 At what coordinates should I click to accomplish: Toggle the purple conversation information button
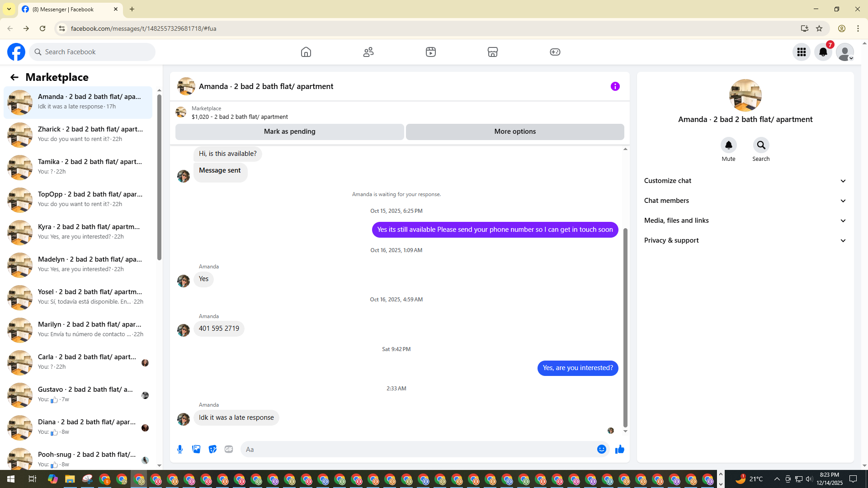(x=615, y=86)
